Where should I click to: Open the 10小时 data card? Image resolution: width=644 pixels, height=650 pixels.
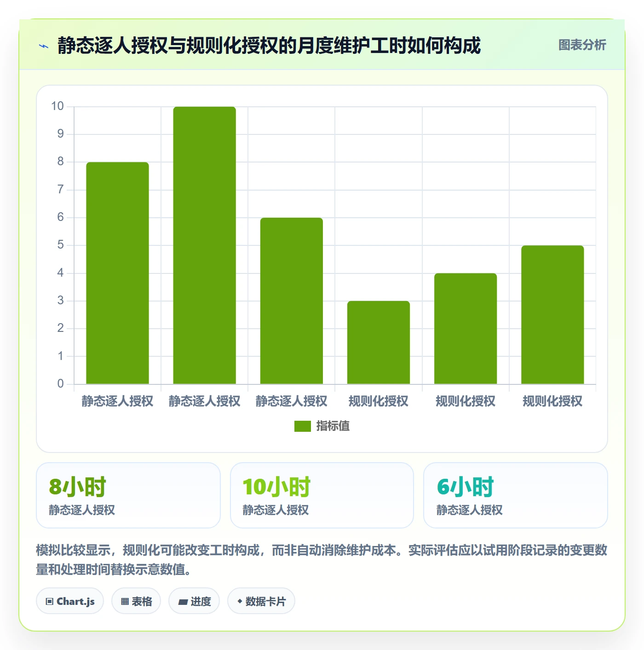click(322, 495)
